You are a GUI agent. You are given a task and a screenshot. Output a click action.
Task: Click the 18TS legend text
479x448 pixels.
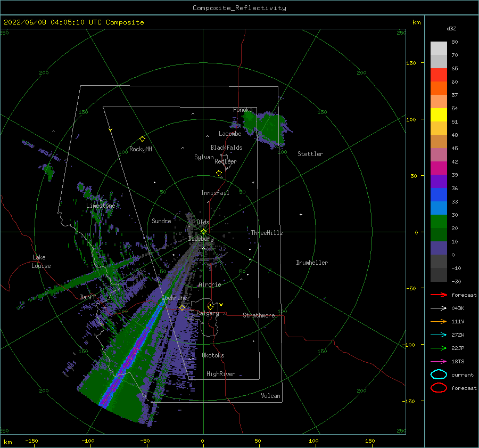click(x=458, y=362)
